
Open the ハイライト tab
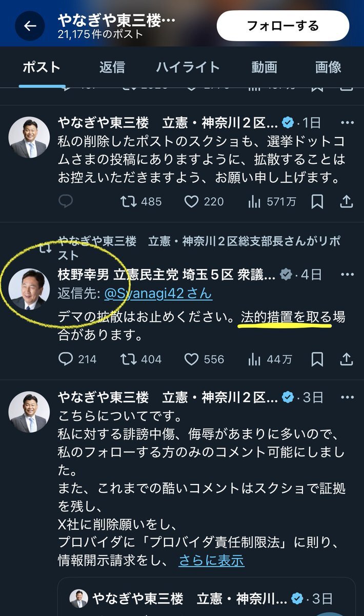tap(188, 67)
